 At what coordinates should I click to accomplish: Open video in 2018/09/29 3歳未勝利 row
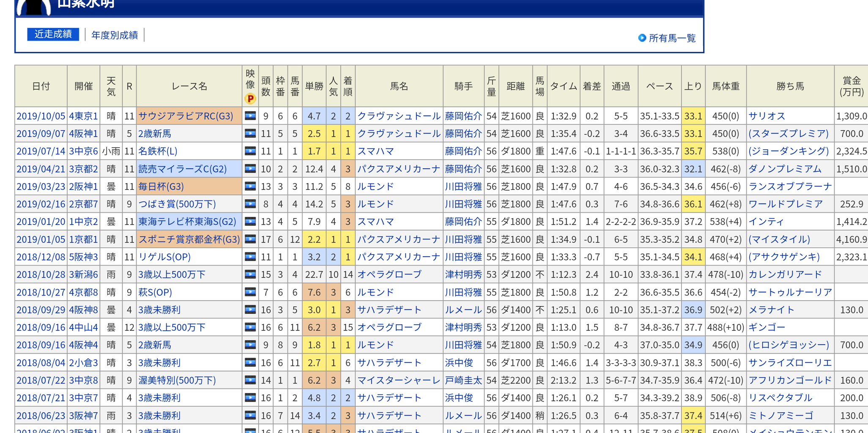pos(250,310)
